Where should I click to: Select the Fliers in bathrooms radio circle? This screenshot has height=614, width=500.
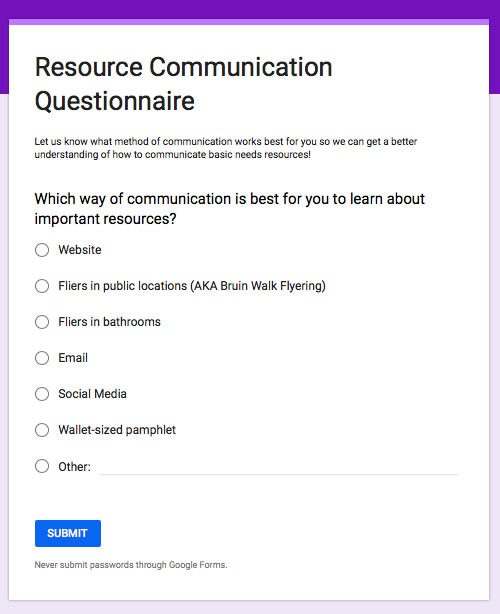coord(42,322)
